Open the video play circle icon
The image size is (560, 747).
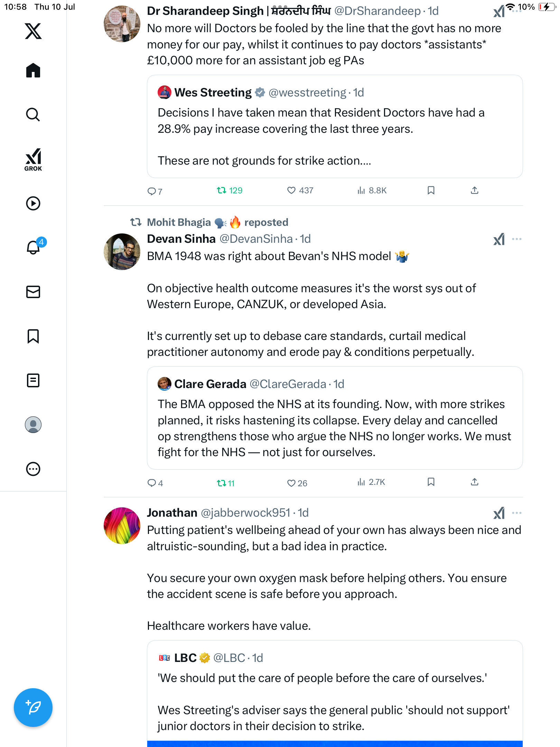[x=33, y=203]
